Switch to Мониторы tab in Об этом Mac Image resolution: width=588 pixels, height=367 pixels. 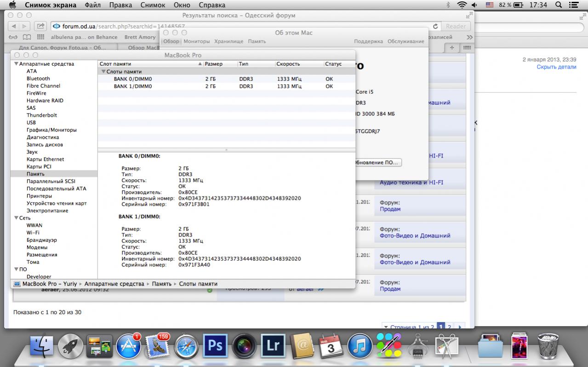pyautogui.click(x=197, y=41)
